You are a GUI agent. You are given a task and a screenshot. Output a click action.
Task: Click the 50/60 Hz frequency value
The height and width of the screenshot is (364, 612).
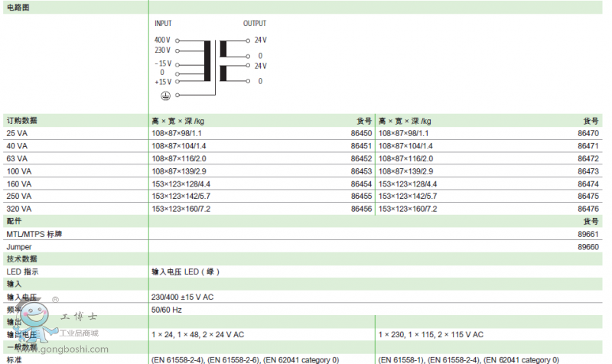(x=167, y=310)
